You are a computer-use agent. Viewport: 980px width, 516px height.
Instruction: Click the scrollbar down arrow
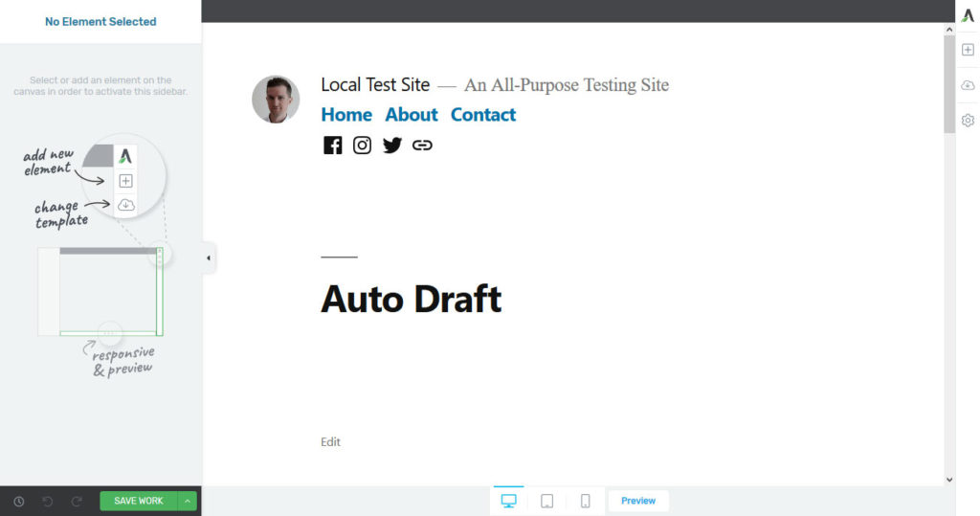pos(949,480)
